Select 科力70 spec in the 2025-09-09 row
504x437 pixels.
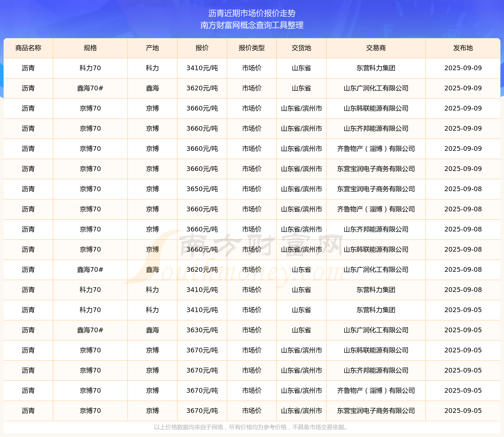(90, 68)
